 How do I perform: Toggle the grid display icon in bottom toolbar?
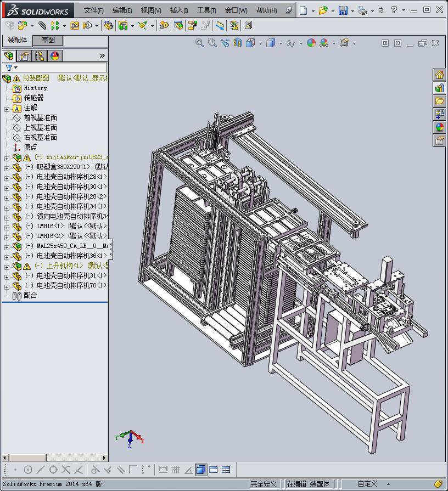(x=176, y=470)
